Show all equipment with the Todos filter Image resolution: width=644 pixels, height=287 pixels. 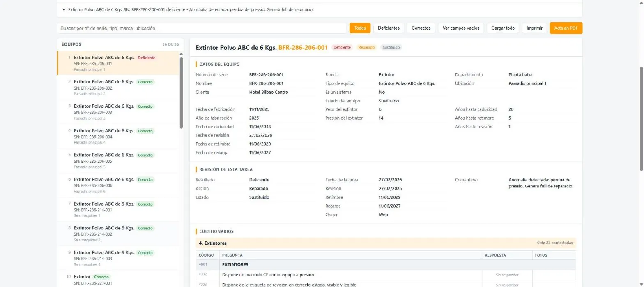click(360, 28)
